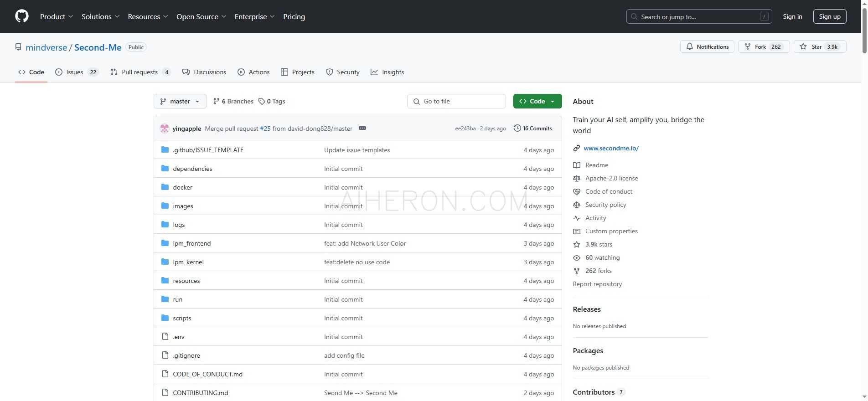Click the commit history clock icon
Image resolution: width=868 pixels, height=401 pixels.
pos(517,128)
